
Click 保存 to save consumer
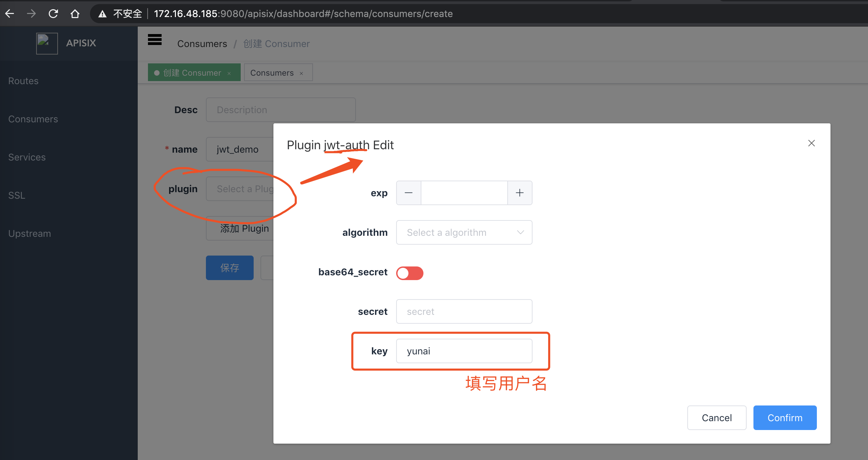[x=229, y=268]
